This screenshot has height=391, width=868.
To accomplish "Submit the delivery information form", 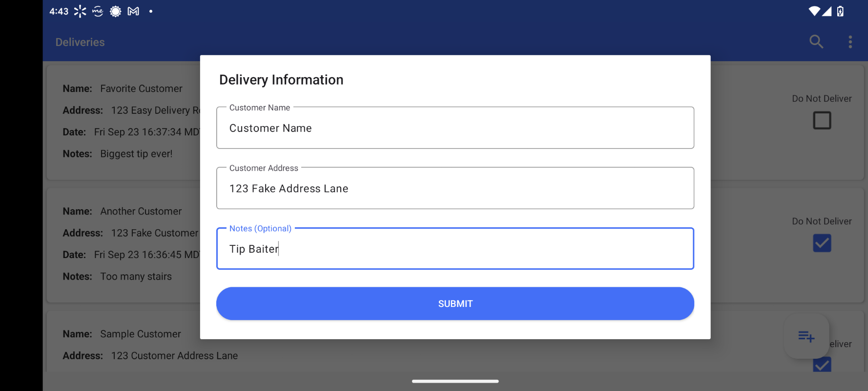I will [x=455, y=304].
